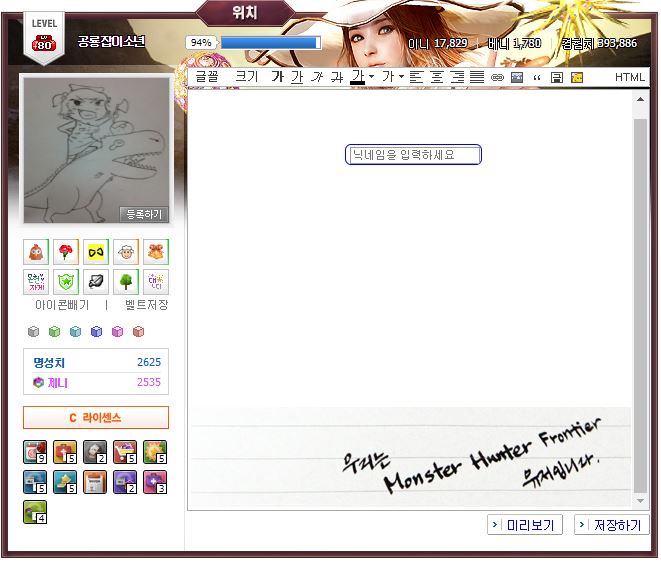Image resolution: width=661 pixels, height=567 pixels.
Task: Click the gray portrait badge numbered 2
Action: (x=95, y=452)
